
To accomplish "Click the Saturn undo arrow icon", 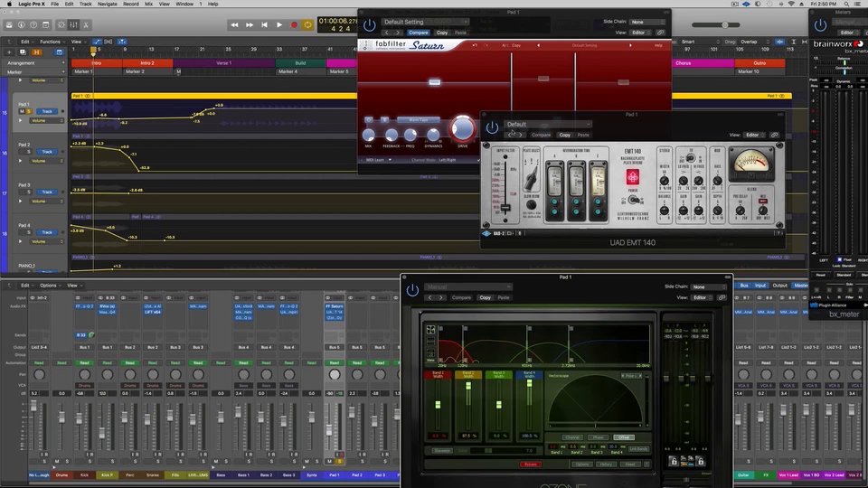I will coord(475,45).
